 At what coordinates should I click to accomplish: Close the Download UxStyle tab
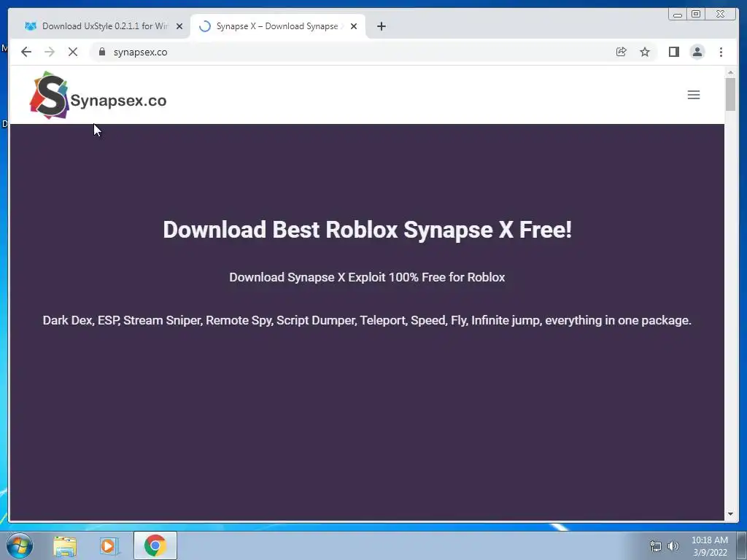click(179, 26)
